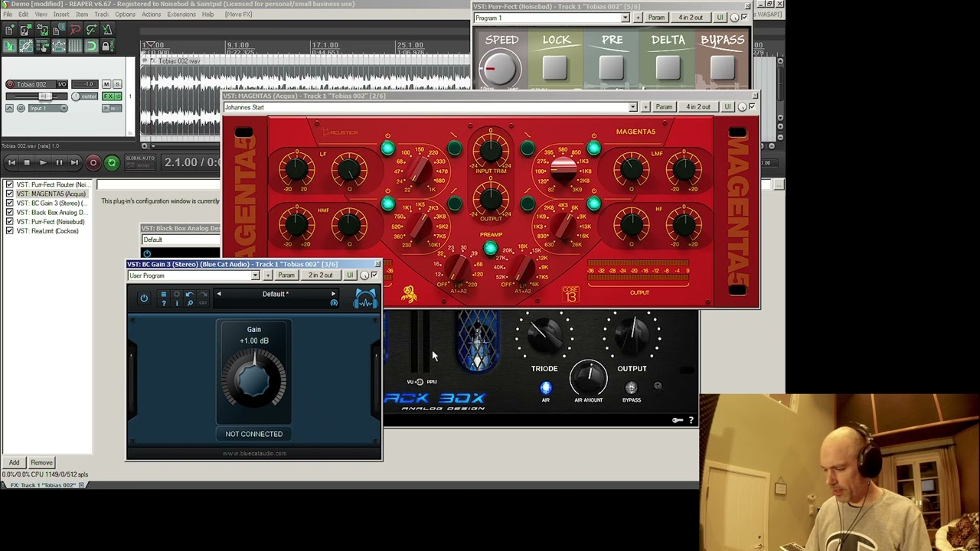The width and height of the screenshot is (980, 551).
Task: Click the BC Gain gain knob
Action: (253, 379)
